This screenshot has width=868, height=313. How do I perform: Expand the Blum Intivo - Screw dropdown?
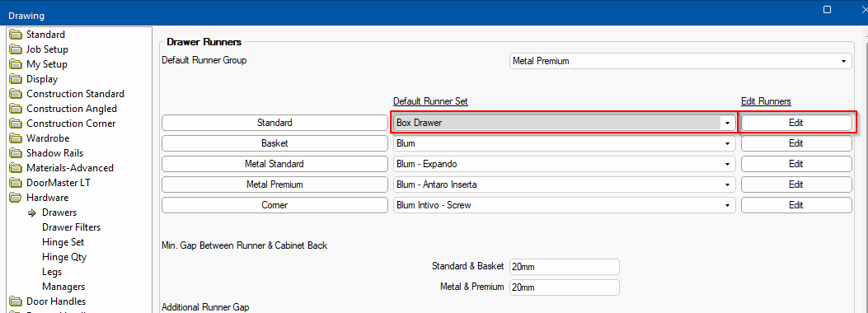(x=564, y=205)
